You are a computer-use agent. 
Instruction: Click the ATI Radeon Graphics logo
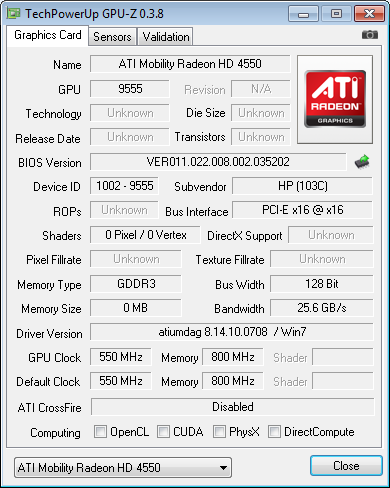click(335, 99)
